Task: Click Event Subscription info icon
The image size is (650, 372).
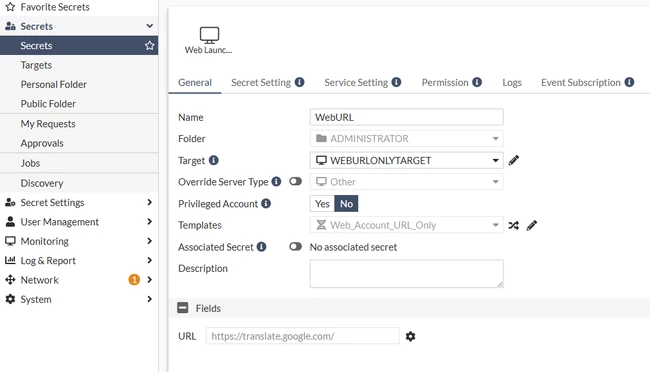Action: (x=629, y=82)
